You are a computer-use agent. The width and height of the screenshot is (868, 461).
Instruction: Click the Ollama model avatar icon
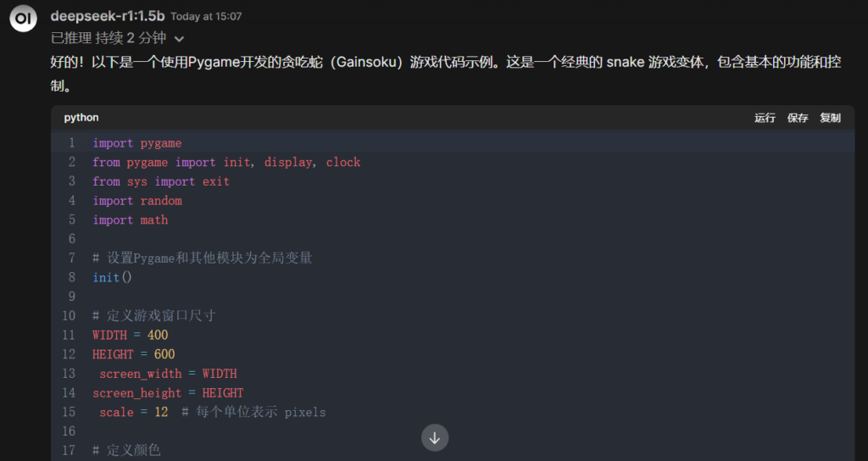[x=23, y=19]
